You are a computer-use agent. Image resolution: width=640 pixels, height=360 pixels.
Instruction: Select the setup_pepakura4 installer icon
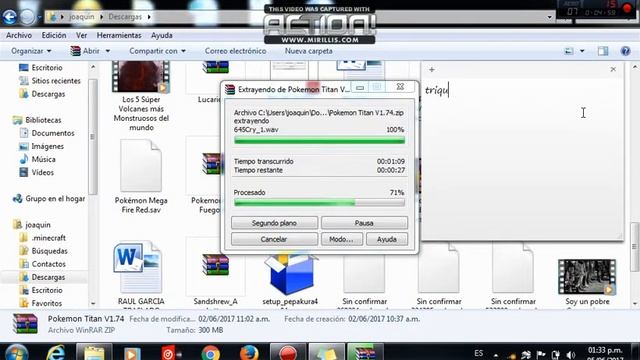tap(291, 274)
